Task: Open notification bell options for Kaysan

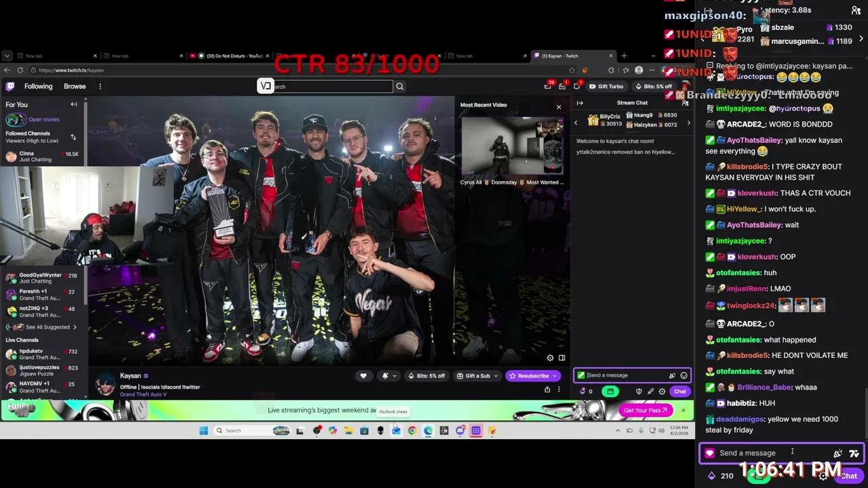Action: (x=388, y=376)
